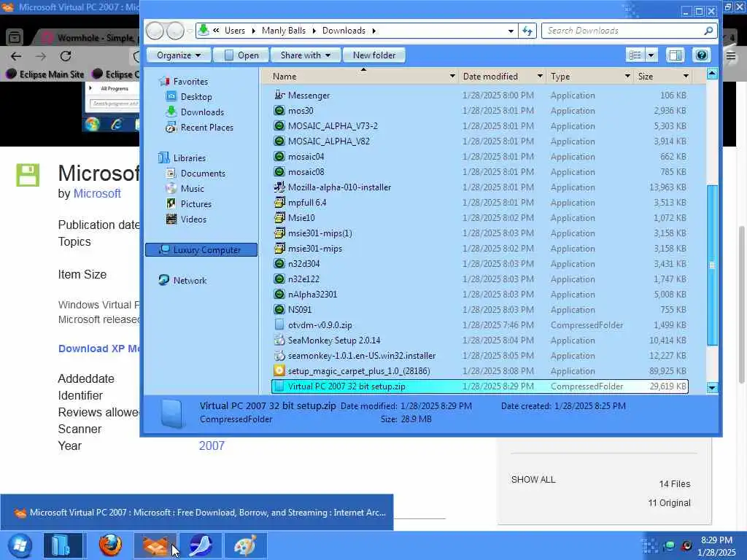This screenshot has height=560, width=747.
Task: Open Recent Places in sidebar
Action: [x=206, y=127]
